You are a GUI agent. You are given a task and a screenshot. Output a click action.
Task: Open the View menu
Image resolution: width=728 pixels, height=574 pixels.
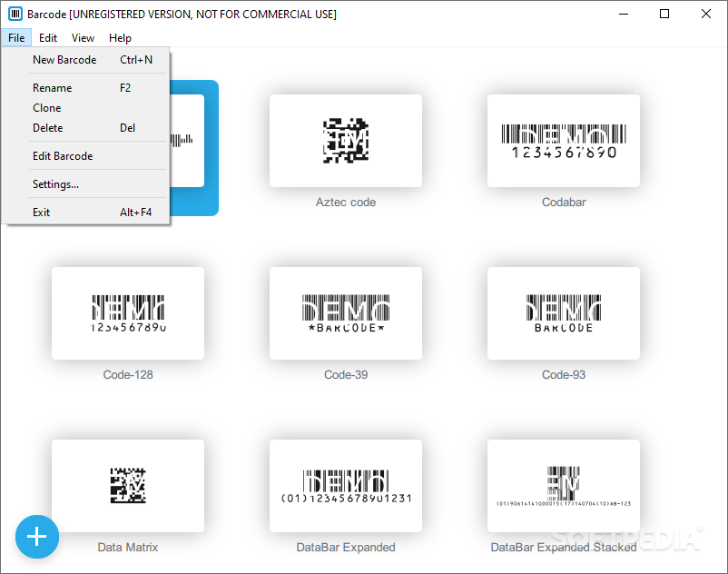click(x=84, y=37)
